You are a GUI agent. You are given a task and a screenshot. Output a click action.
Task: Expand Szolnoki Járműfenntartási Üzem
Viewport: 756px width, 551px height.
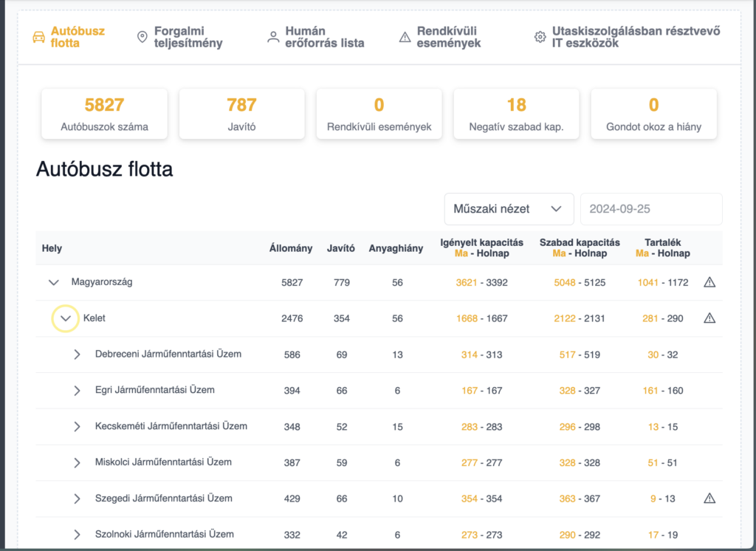(77, 535)
